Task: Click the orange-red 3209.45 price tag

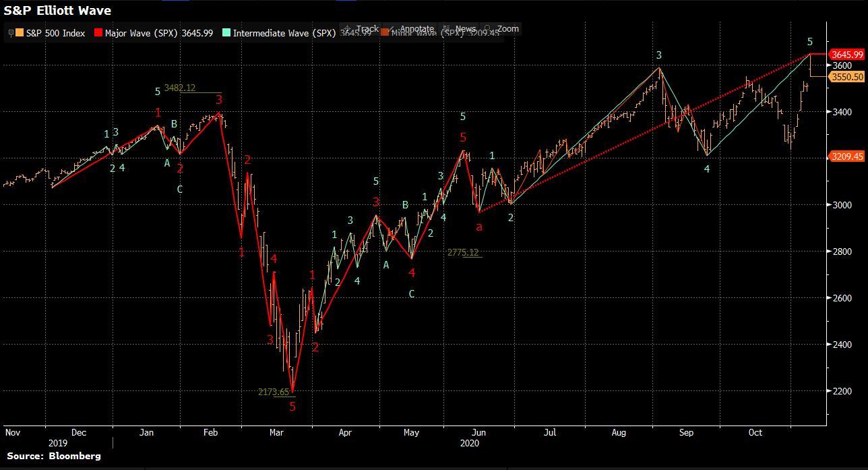Action: pyautogui.click(x=847, y=156)
